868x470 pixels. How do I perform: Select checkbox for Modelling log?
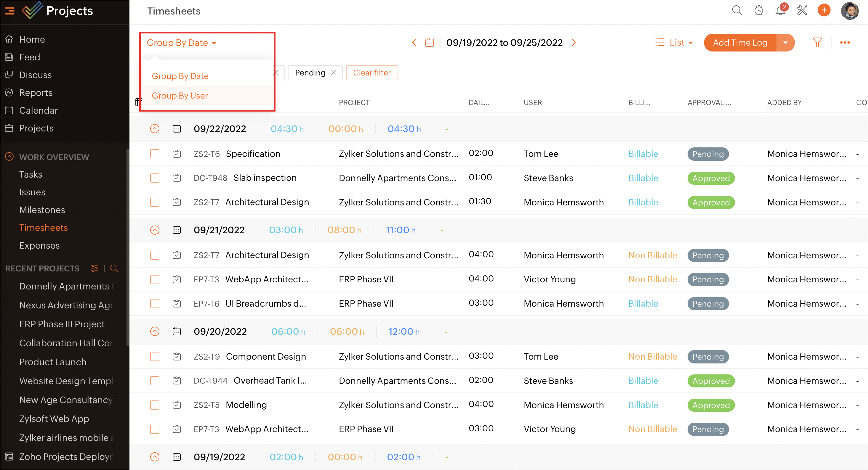tap(155, 405)
